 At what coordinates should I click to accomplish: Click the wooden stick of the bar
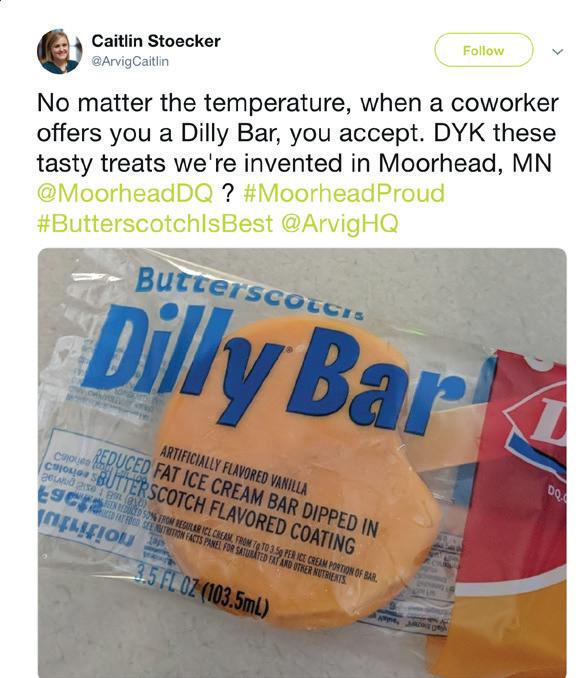(450, 437)
